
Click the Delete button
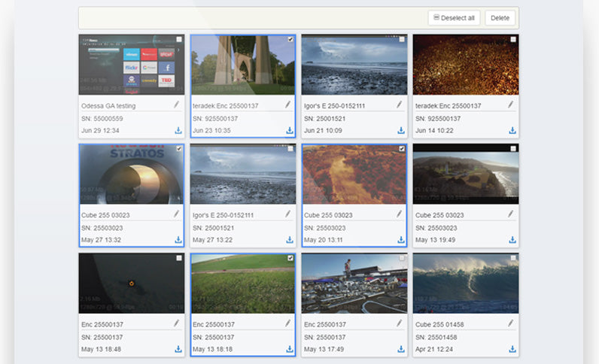click(500, 18)
